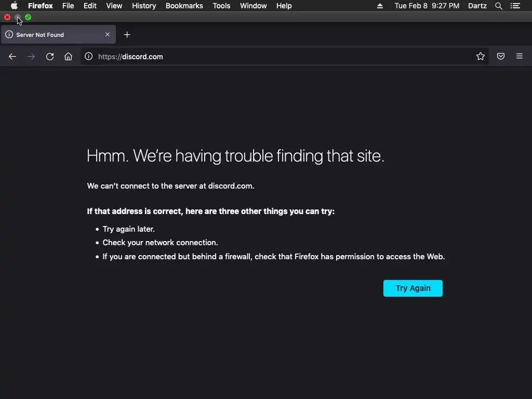Open the Tools menu
Viewport: 532px width, 399px height.
[x=221, y=6]
